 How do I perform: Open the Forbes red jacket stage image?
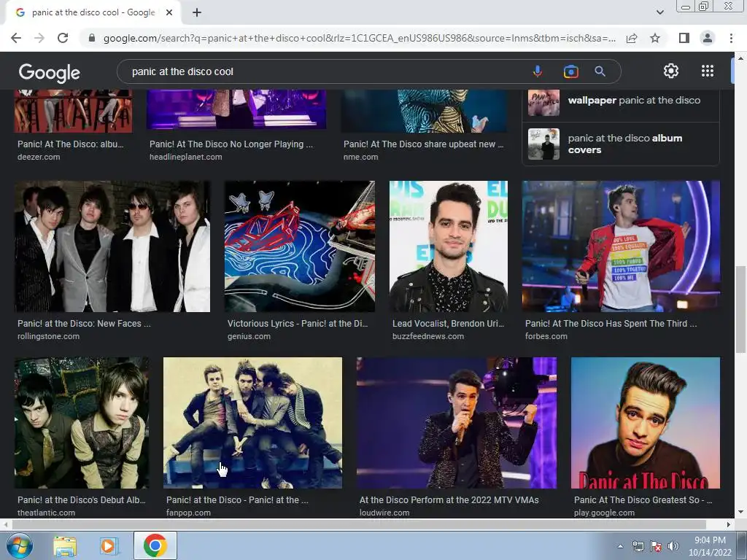[621, 246]
